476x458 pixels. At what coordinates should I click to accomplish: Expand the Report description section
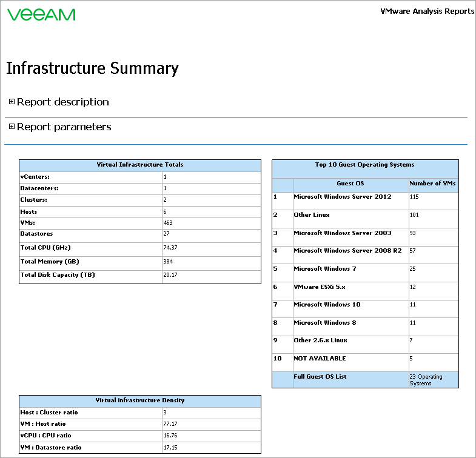[12, 102]
